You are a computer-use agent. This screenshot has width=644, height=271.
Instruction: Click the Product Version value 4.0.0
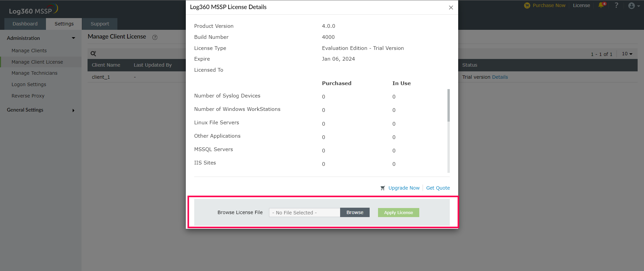tap(329, 26)
